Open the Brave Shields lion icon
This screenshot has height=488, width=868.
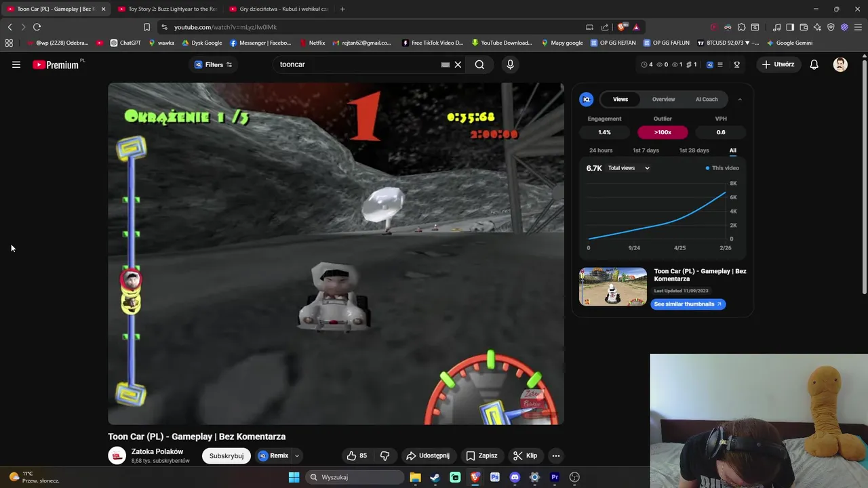pyautogui.click(x=620, y=27)
